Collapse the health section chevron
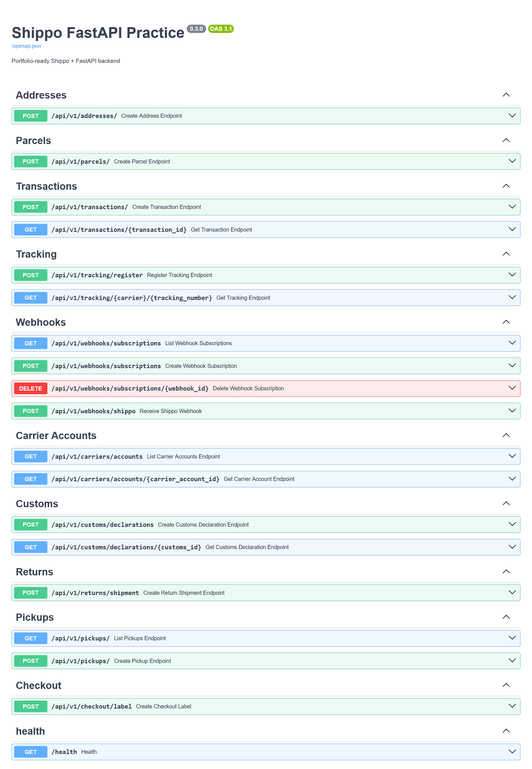The width and height of the screenshot is (532, 769). pyautogui.click(x=506, y=731)
